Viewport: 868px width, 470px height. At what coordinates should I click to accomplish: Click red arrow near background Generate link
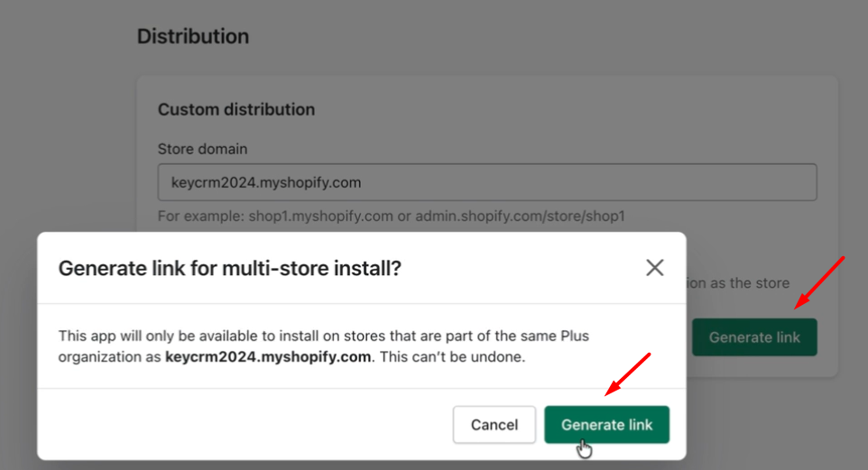tap(818, 281)
